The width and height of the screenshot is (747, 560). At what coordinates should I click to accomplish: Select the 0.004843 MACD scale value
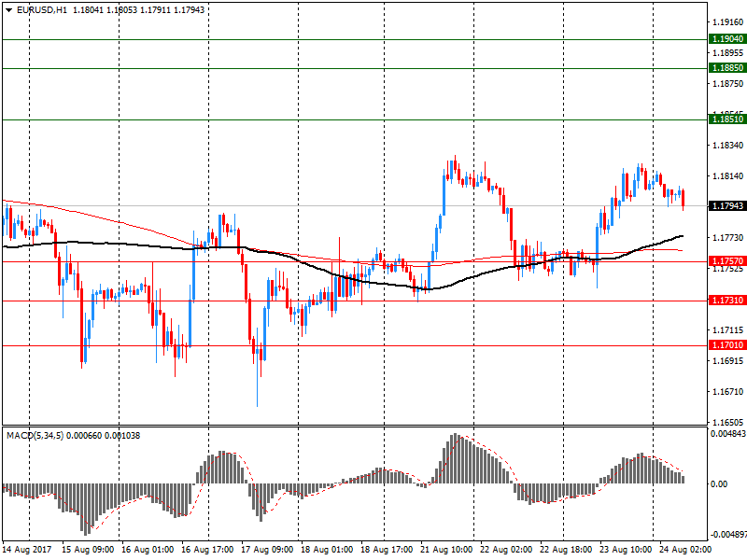tap(728, 434)
